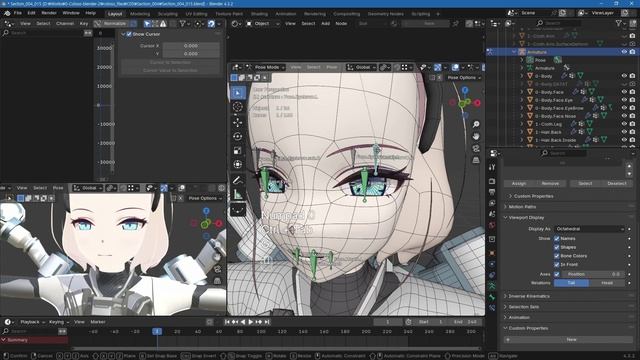
Task: Click the Select button in bone collections
Action: click(x=585, y=184)
